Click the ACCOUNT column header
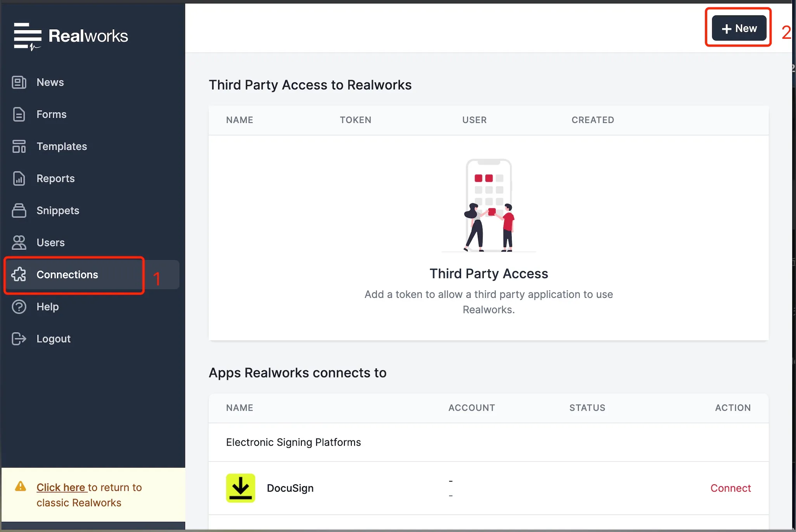This screenshot has width=796, height=532. tap(472, 408)
